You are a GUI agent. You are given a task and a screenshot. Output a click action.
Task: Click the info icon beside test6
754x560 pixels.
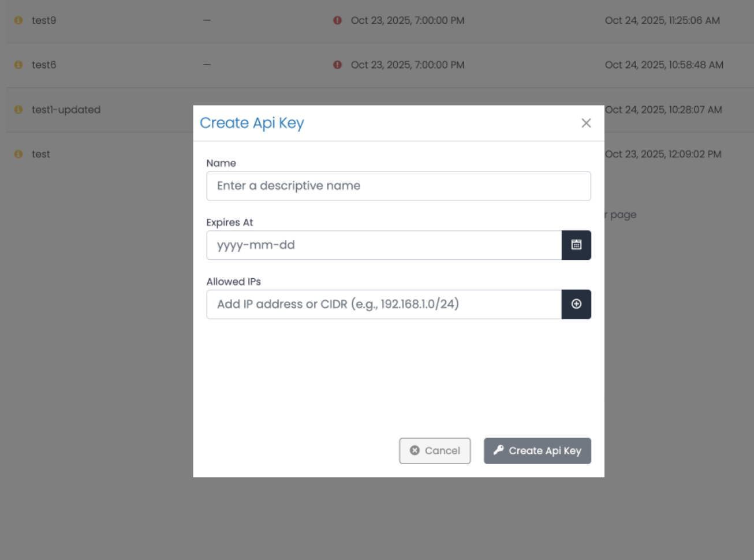[18, 65]
